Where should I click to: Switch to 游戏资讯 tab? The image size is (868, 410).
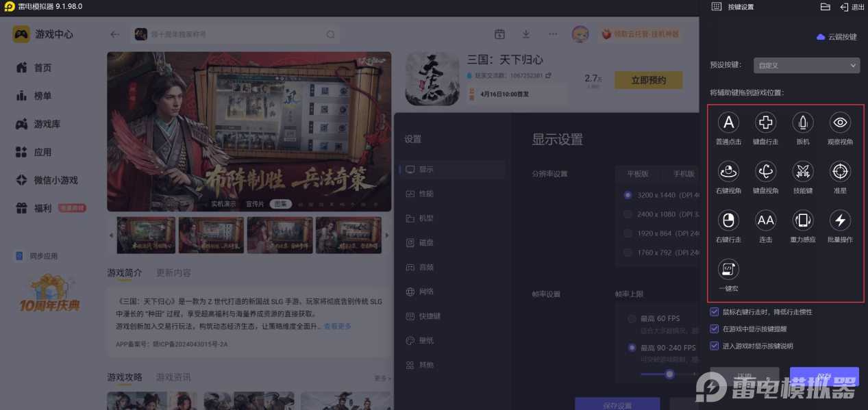pos(173,377)
